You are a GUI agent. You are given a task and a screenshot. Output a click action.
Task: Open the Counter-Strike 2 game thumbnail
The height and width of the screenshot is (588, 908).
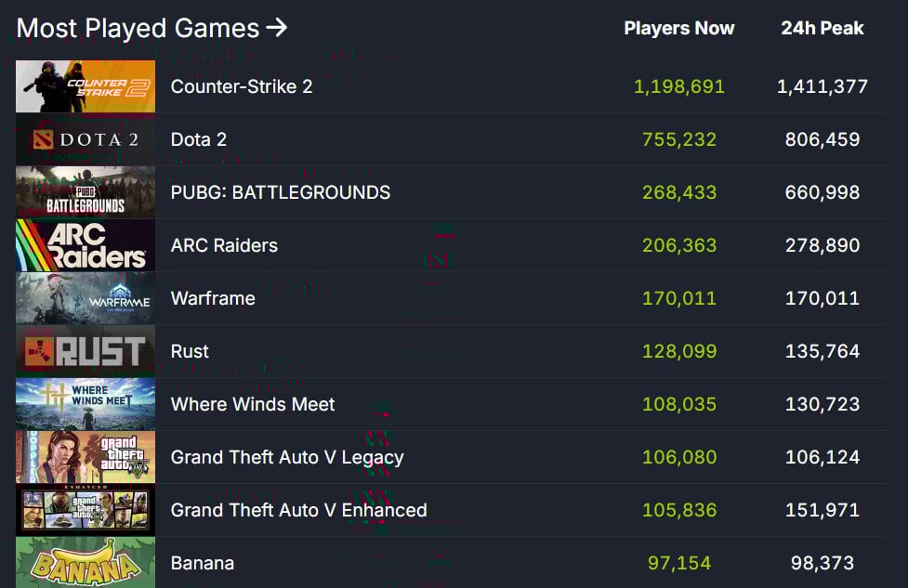(86, 86)
